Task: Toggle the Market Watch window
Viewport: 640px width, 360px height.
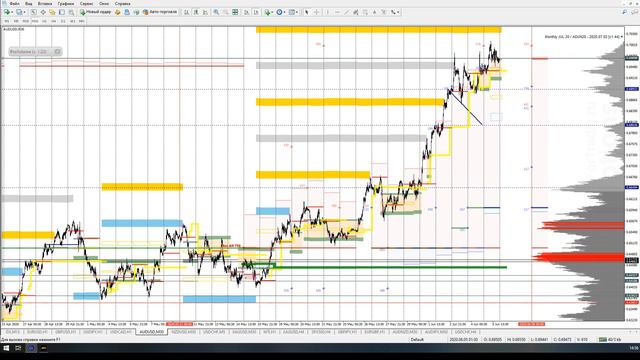Action: (x=33, y=12)
